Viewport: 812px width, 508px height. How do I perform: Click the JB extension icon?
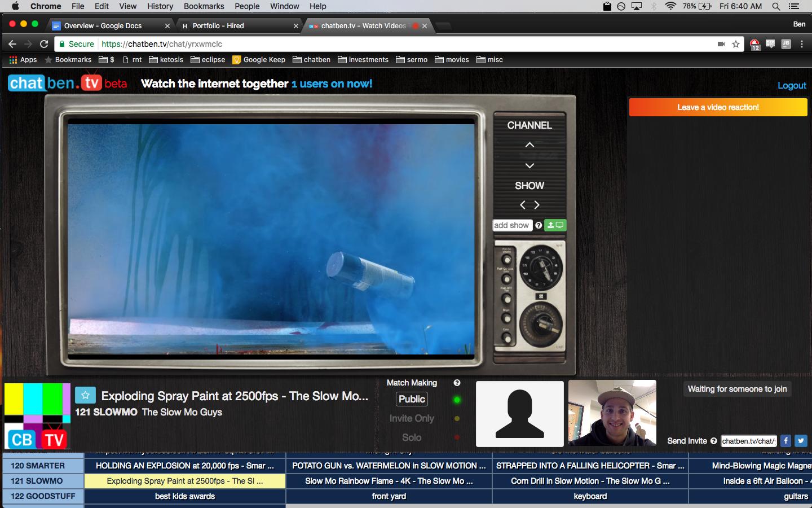tap(786, 44)
